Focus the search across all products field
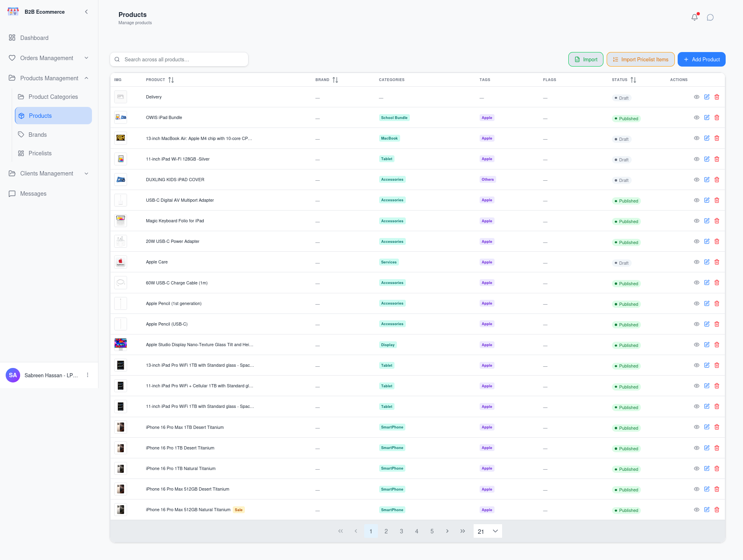 (x=179, y=59)
